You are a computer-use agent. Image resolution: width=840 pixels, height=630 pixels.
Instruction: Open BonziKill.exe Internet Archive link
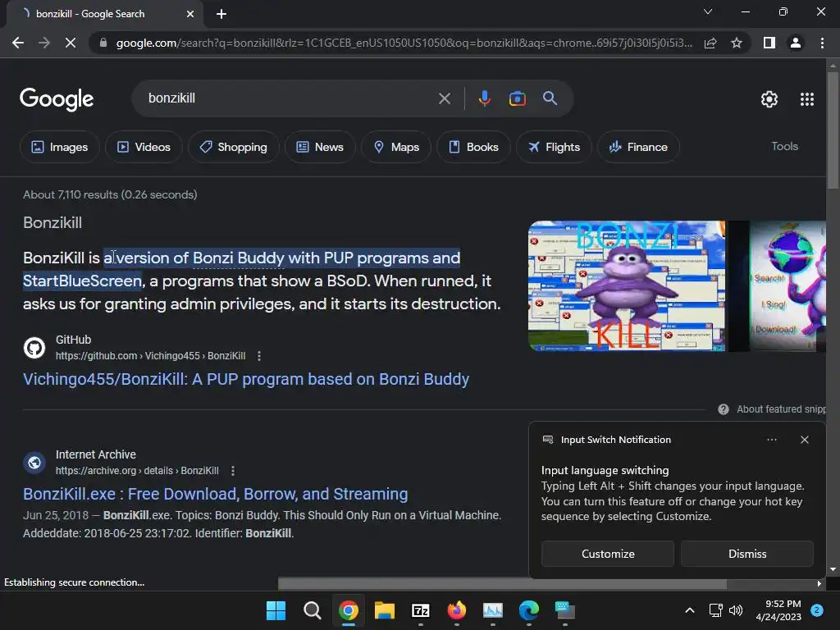(216, 494)
